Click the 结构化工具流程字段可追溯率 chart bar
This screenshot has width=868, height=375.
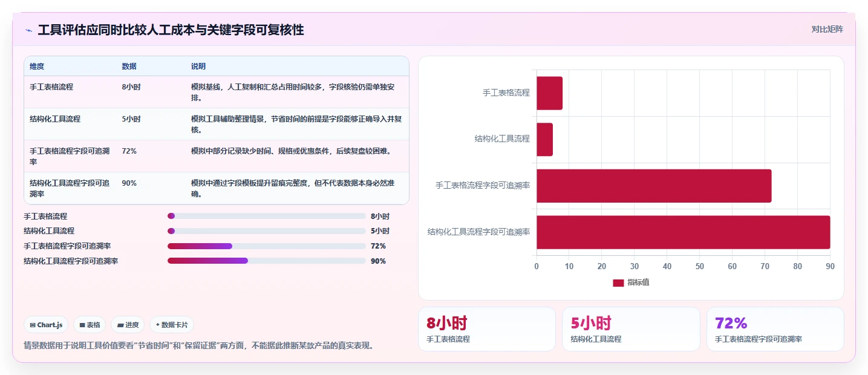684,232
